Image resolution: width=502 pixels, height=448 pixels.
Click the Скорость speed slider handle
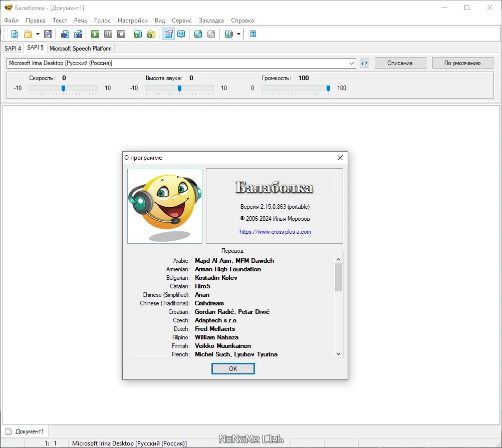pyautogui.click(x=63, y=88)
